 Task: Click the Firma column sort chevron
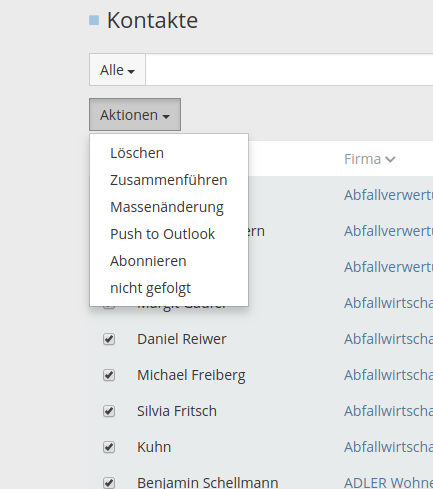tap(390, 160)
